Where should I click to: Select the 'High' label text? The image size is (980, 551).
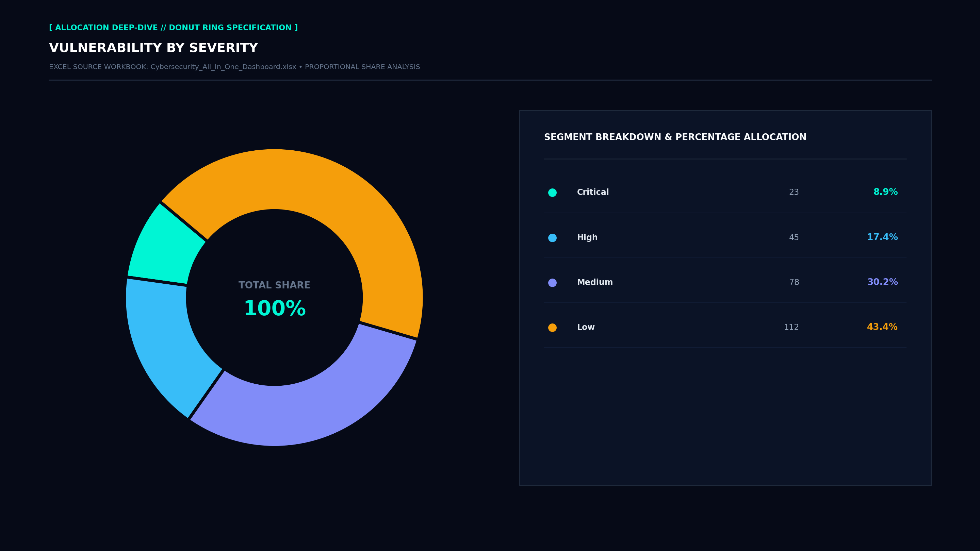coord(587,238)
